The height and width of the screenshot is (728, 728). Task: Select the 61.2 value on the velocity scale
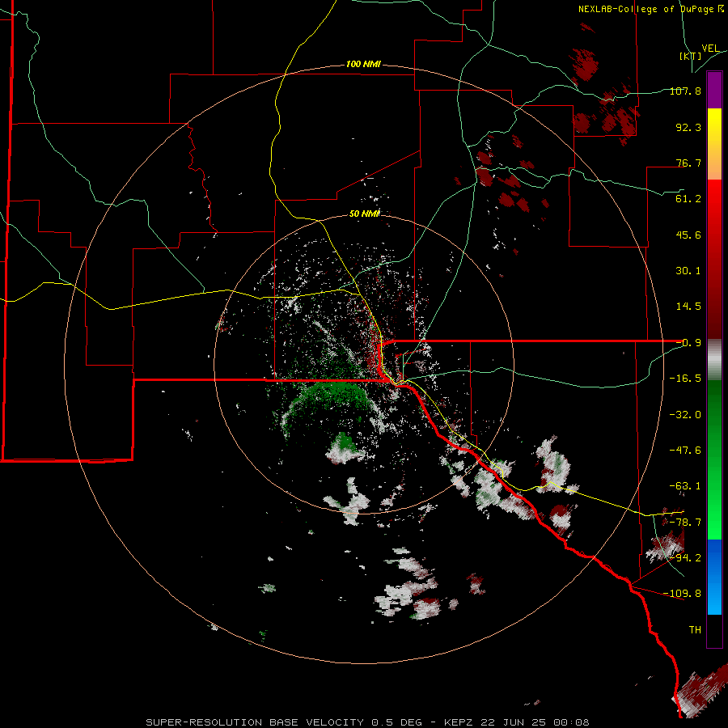tap(688, 199)
